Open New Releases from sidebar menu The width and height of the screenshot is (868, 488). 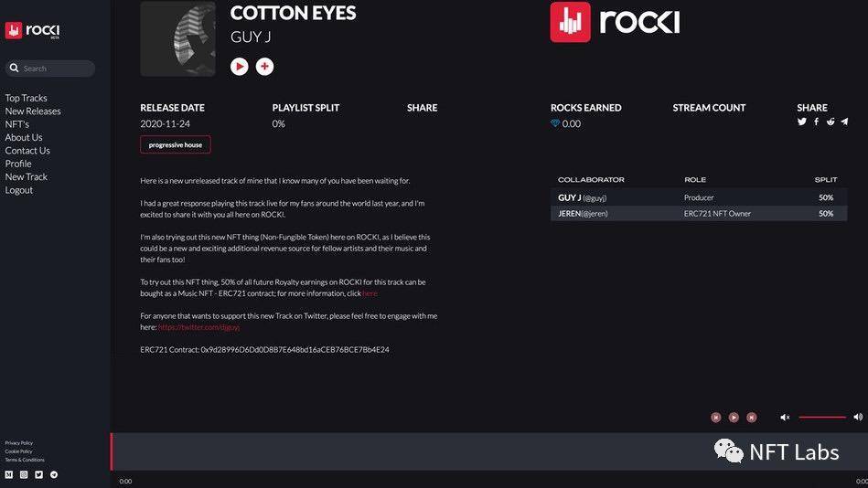coord(33,111)
